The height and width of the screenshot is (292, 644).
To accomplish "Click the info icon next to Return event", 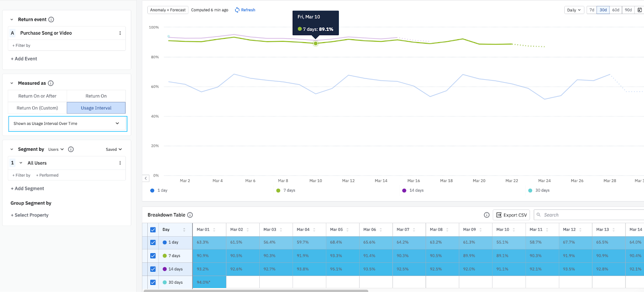I will click(51, 19).
